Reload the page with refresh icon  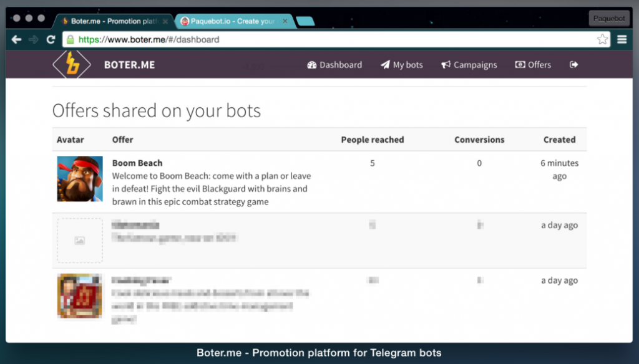[x=51, y=39]
